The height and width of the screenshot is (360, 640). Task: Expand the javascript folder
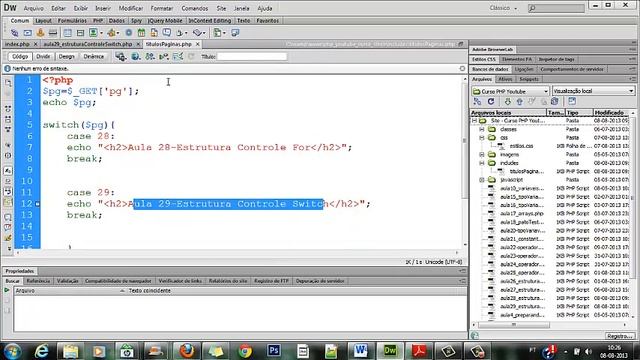point(482,180)
